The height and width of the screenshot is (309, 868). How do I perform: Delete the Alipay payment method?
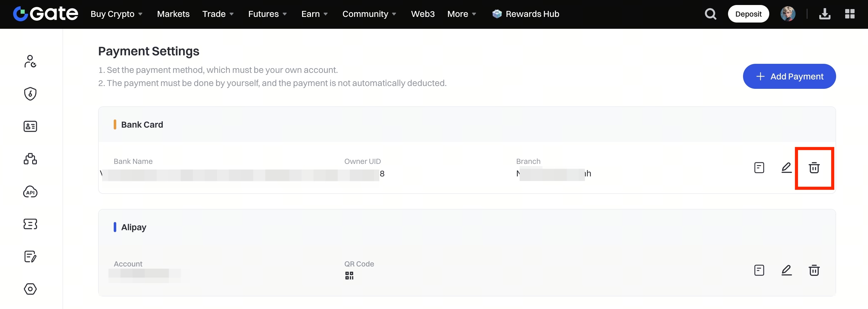[814, 270]
